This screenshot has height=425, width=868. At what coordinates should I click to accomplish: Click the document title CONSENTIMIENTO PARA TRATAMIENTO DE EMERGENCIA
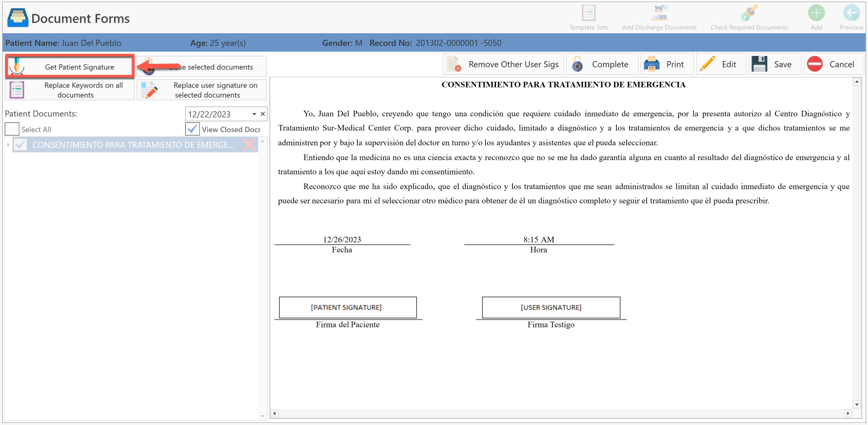click(564, 84)
